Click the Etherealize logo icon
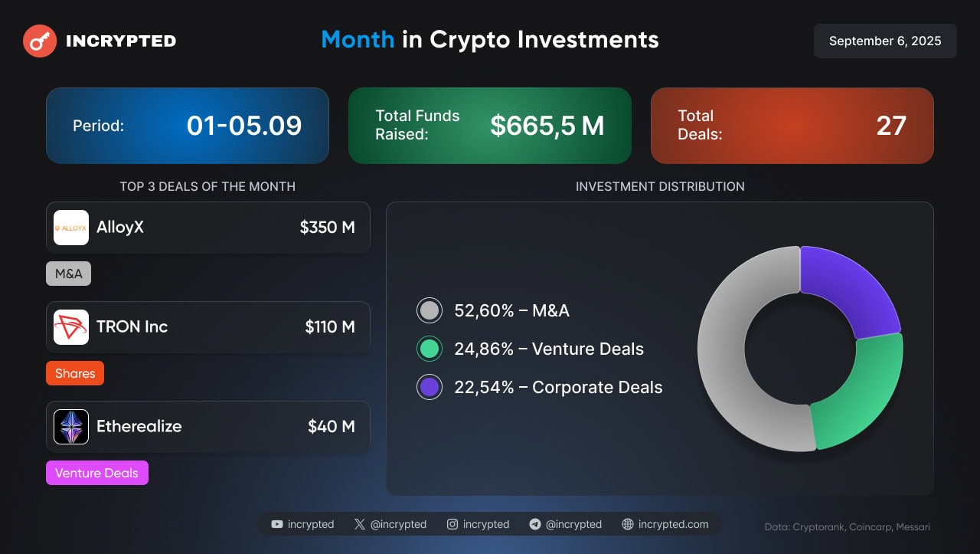Image resolution: width=980 pixels, height=554 pixels. (x=71, y=427)
